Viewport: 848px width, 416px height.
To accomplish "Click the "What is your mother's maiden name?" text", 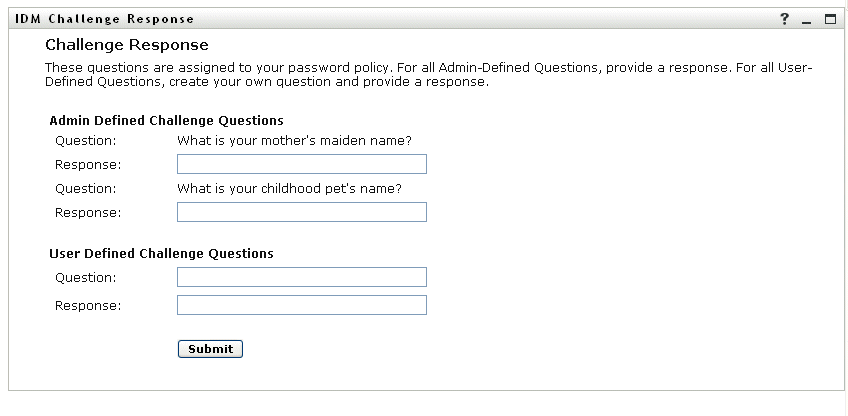I will 294,141.
